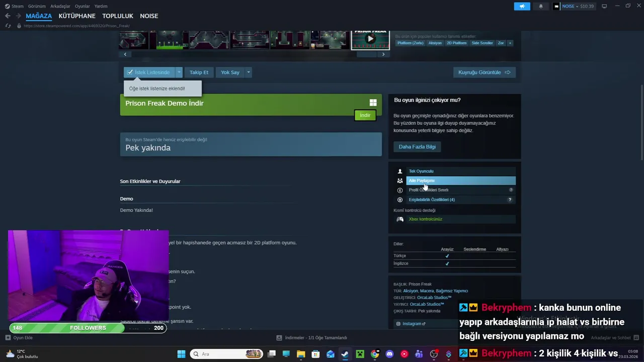
Task: Open the Yardım menu
Action: (101, 6)
